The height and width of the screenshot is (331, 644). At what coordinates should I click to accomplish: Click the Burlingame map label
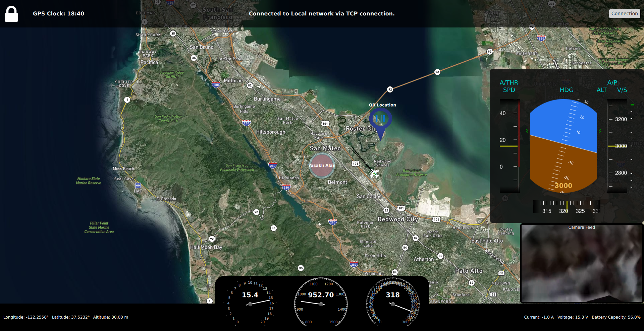267,99
